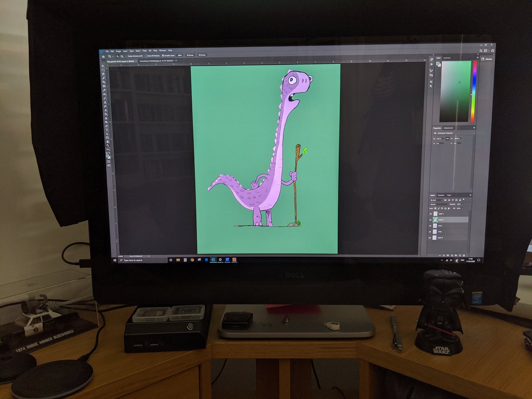Open the Color panel flyout menu
This screenshot has height=399, width=532.
pyautogui.click(x=478, y=58)
